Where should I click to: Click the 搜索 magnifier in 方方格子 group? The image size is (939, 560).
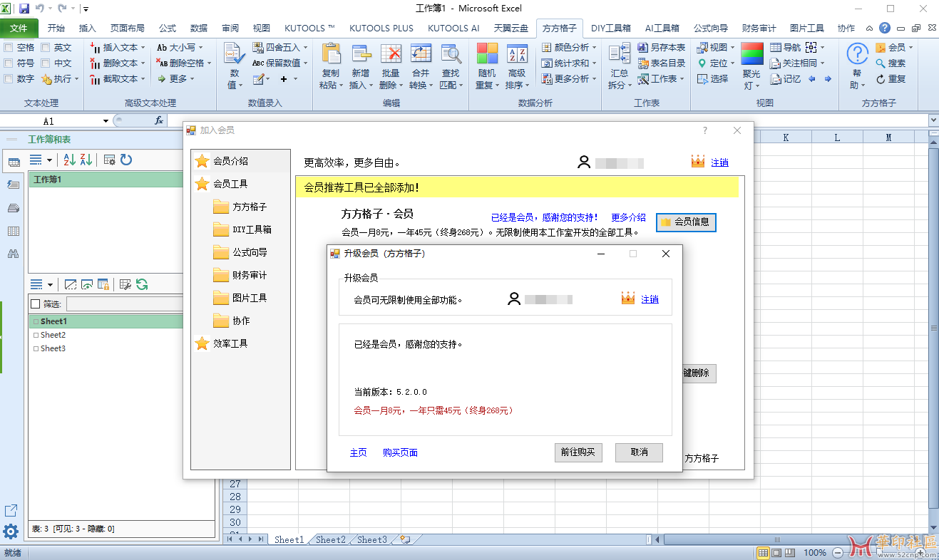click(x=881, y=63)
